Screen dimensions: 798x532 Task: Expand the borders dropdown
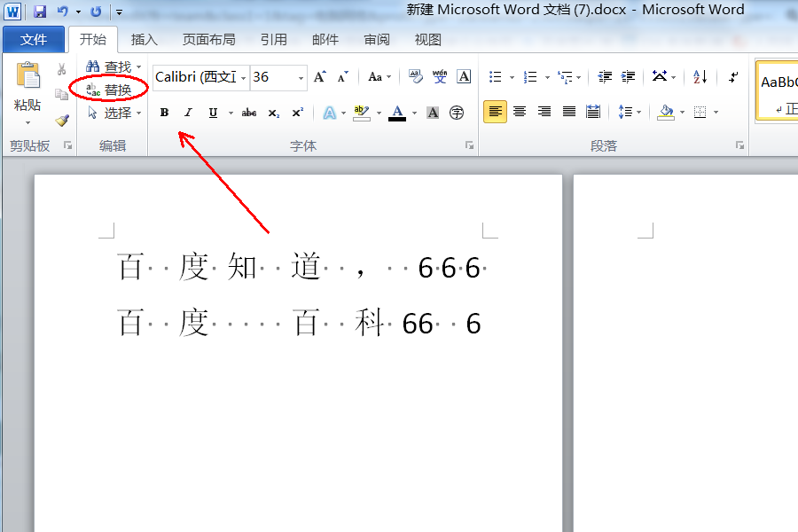point(716,112)
